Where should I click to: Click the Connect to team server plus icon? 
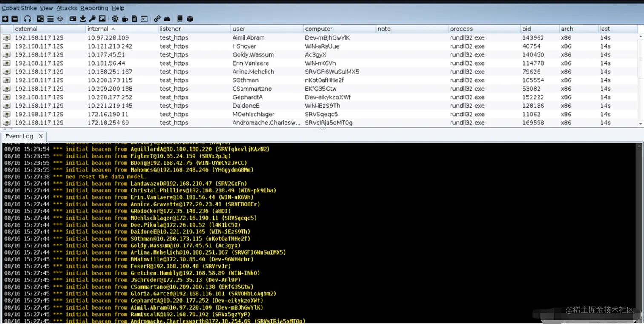[x=5, y=19]
